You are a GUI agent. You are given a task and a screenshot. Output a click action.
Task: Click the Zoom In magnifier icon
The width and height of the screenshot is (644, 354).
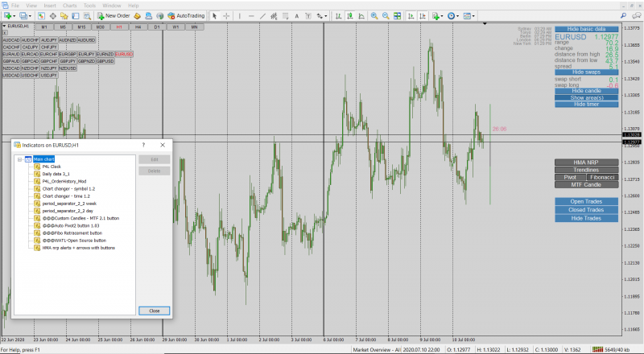374,15
